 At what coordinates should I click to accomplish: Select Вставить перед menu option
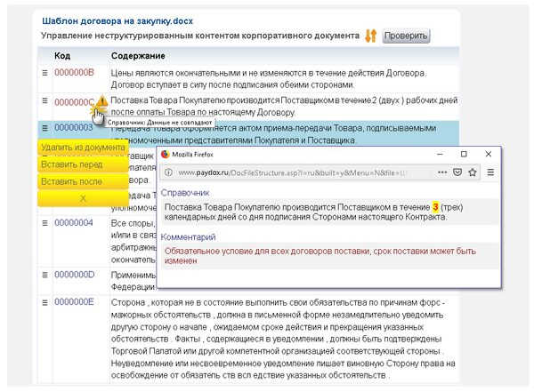(x=71, y=164)
